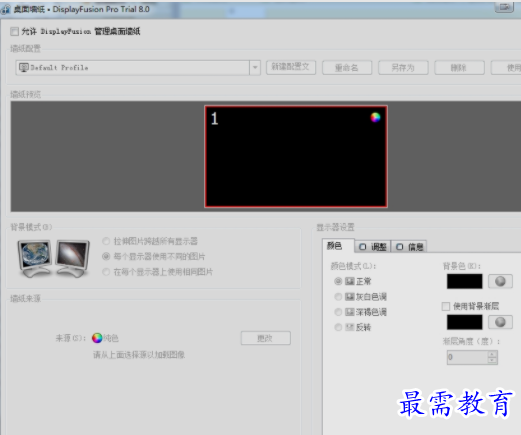
Task: Select span image across all monitors radio
Action: point(106,241)
